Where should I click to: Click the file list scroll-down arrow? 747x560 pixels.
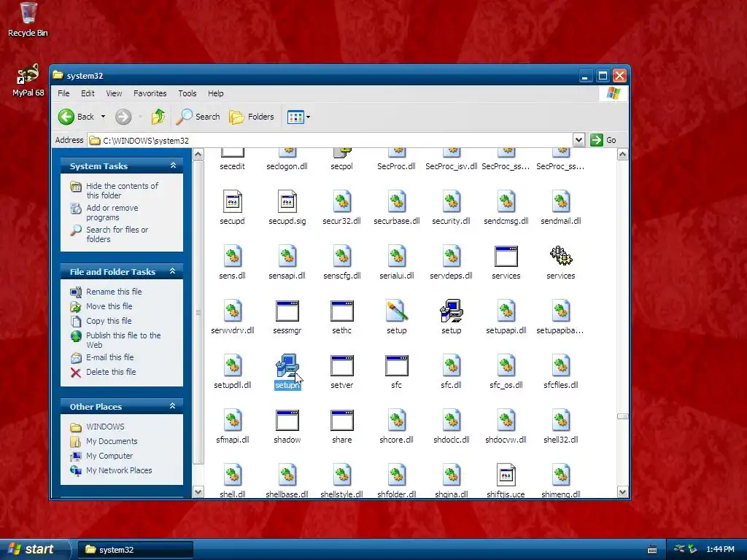tap(622, 492)
